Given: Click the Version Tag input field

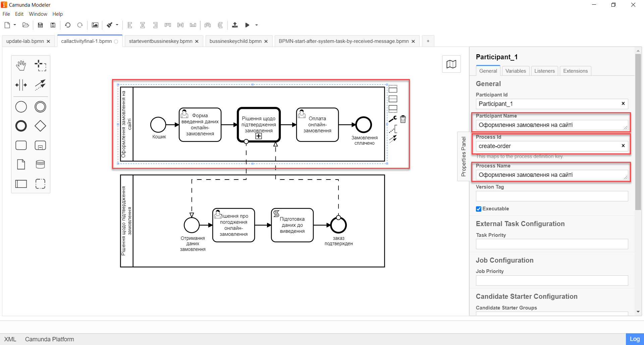Looking at the screenshot, I should [552, 196].
